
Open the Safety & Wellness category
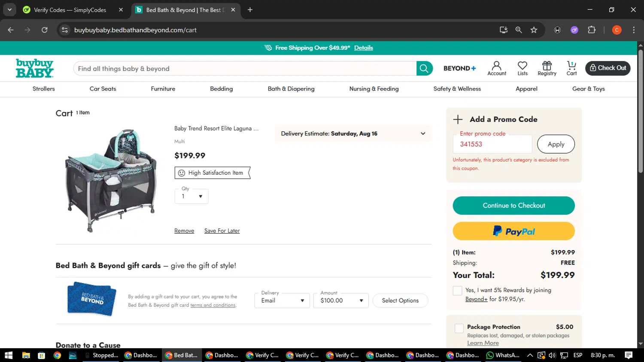click(x=457, y=89)
